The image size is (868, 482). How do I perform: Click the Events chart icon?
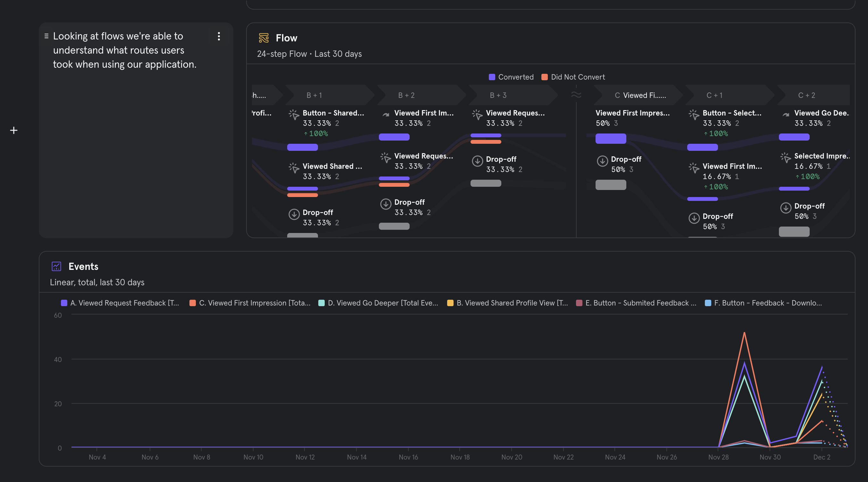click(x=56, y=266)
